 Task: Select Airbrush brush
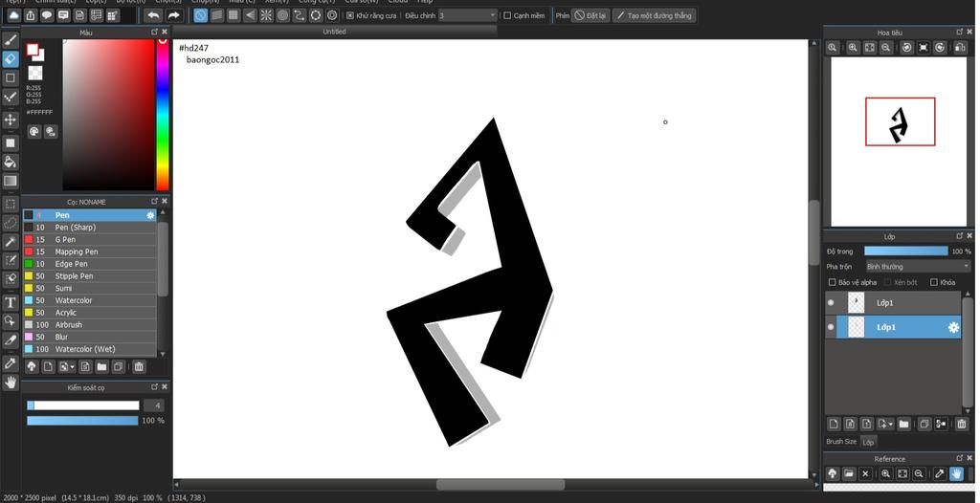click(89, 325)
